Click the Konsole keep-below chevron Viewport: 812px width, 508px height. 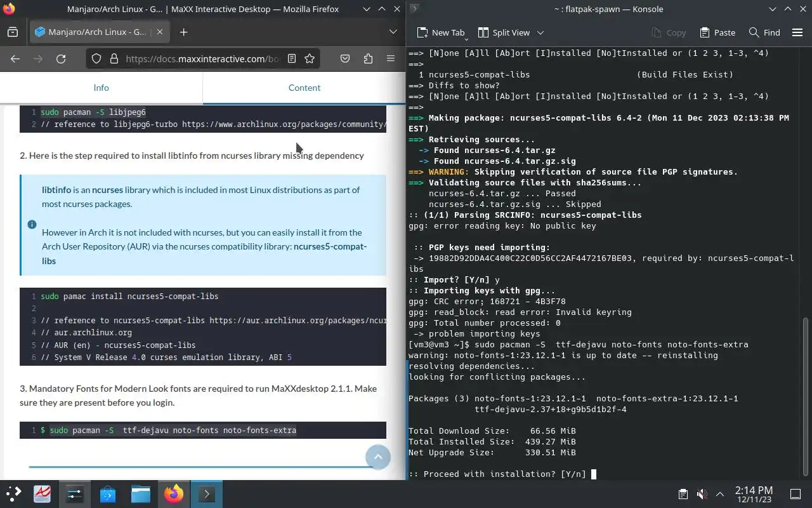click(x=772, y=9)
